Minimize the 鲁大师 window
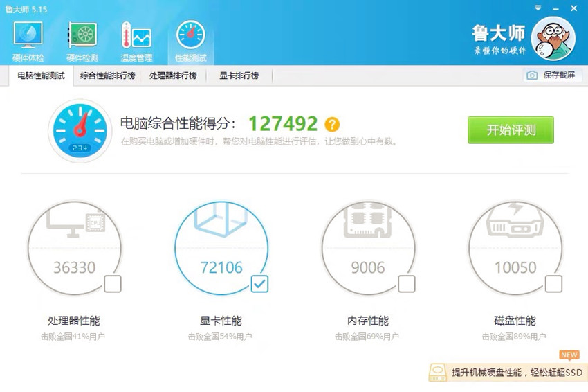This screenshot has width=588, height=392. point(555,9)
